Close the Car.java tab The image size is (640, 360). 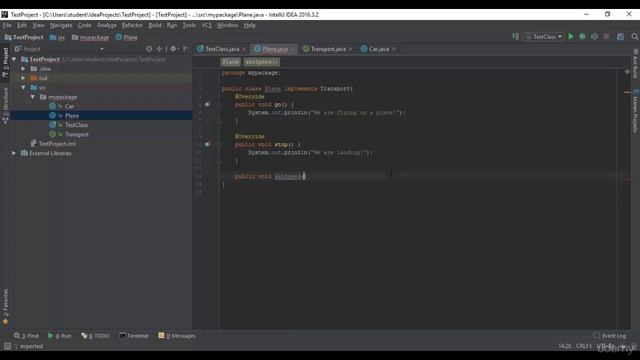click(393, 49)
